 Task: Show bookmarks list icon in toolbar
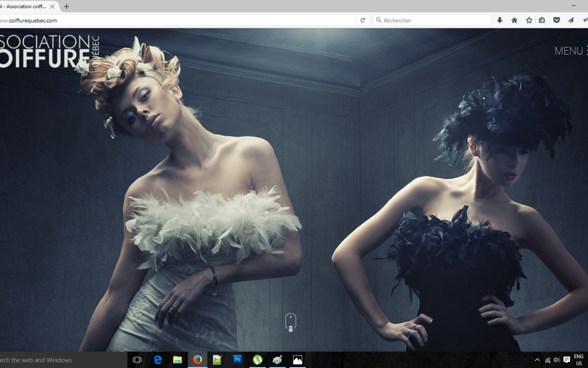coord(542,20)
